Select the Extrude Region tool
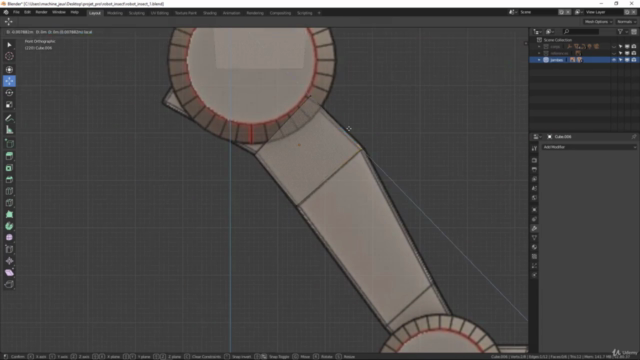Viewport: 640px width, 360px height. 9,156
